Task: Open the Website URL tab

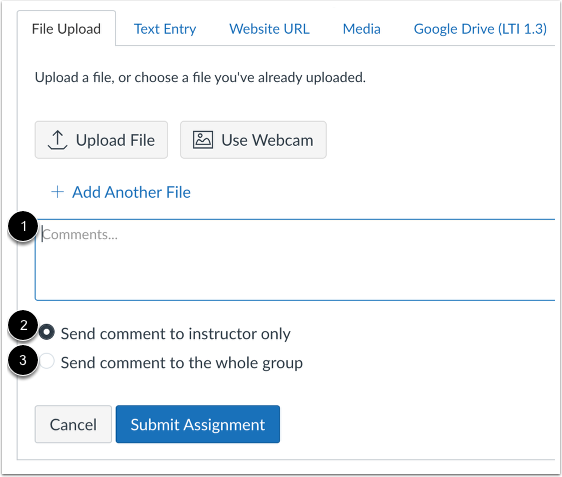Action: click(269, 29)
